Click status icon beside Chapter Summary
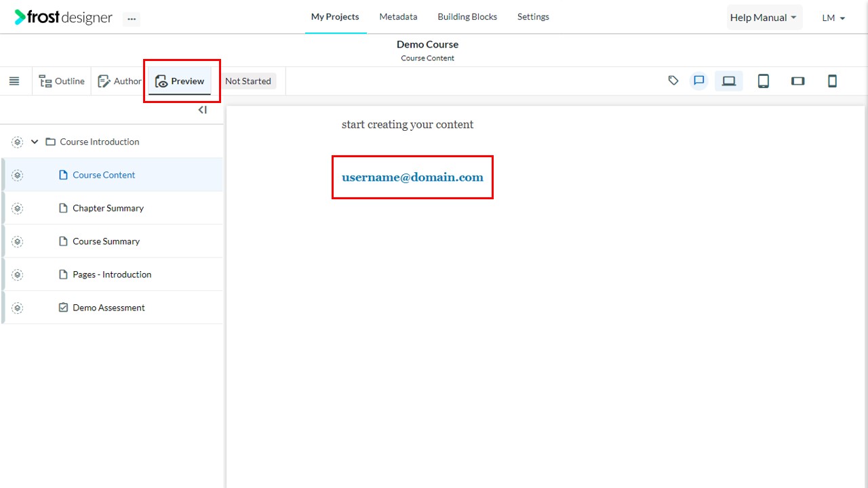Viewport: 868px width, 488px height. [x=18, y=209]
